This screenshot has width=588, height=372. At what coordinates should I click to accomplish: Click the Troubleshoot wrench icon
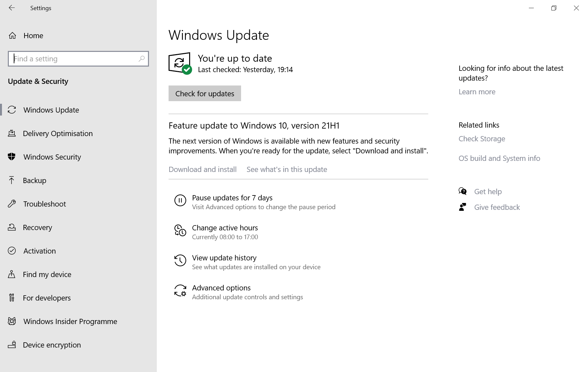(x=12, y=204)
